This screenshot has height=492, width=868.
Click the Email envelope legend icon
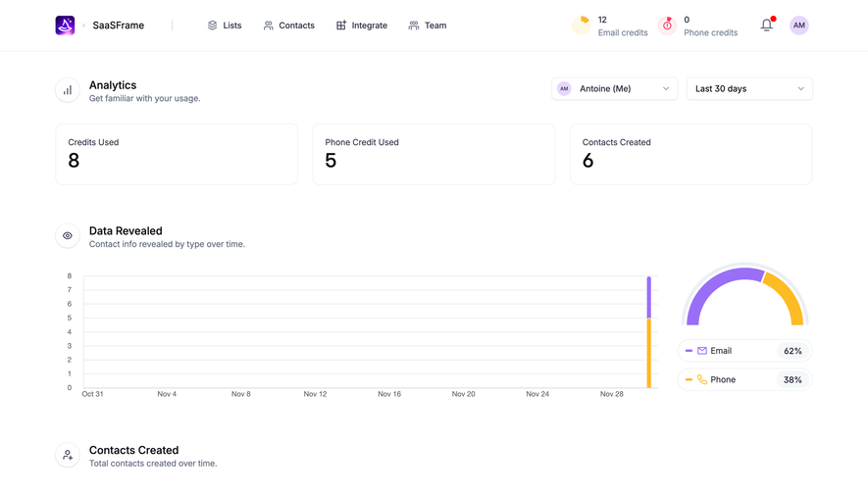coord(702,351)
